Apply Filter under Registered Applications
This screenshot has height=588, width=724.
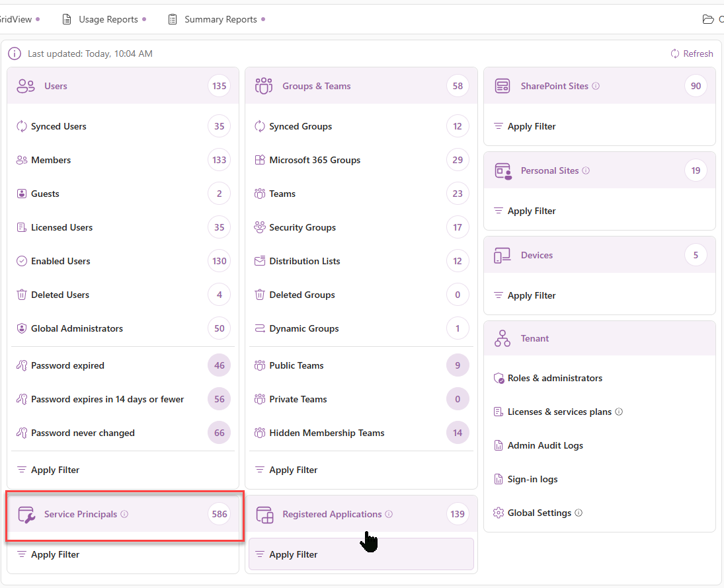coord(293,554)
